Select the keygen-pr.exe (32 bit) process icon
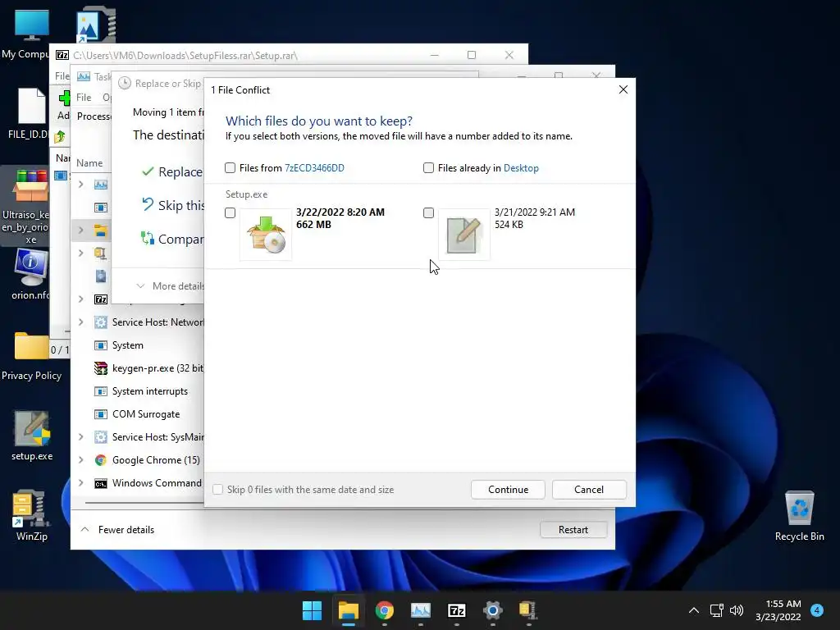The height and width of the screenshot is (630, 840). [x=101, y=368]
